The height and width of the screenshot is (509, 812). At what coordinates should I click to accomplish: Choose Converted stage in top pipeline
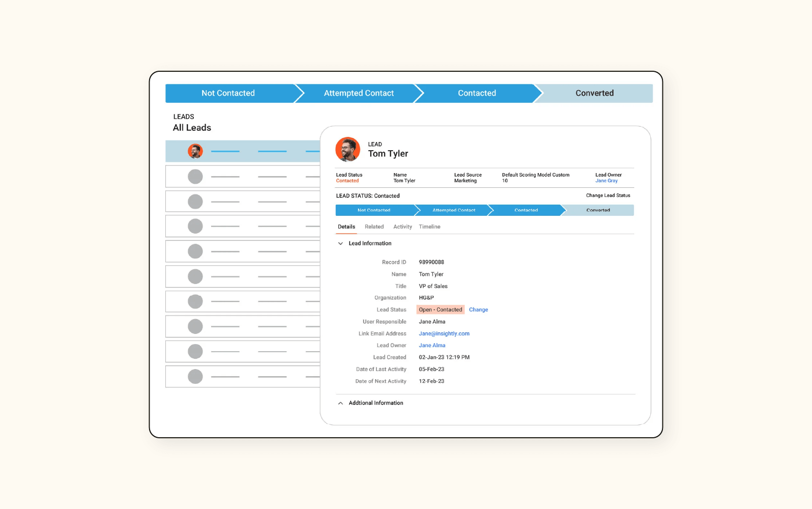[x=594, y=93]
